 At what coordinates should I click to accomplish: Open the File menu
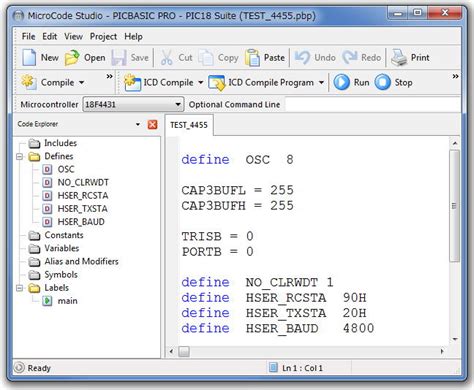click(x=28, y=36)
